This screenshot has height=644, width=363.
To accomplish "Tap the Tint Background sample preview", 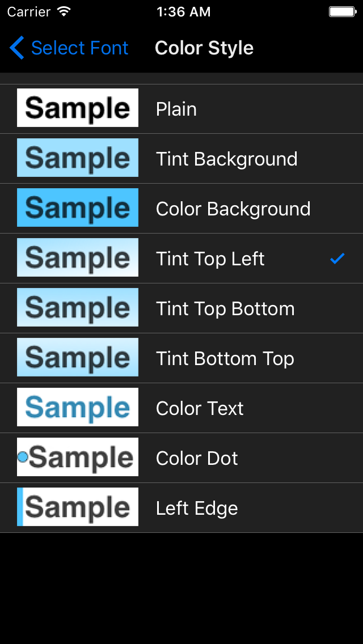I will [78, 158].
